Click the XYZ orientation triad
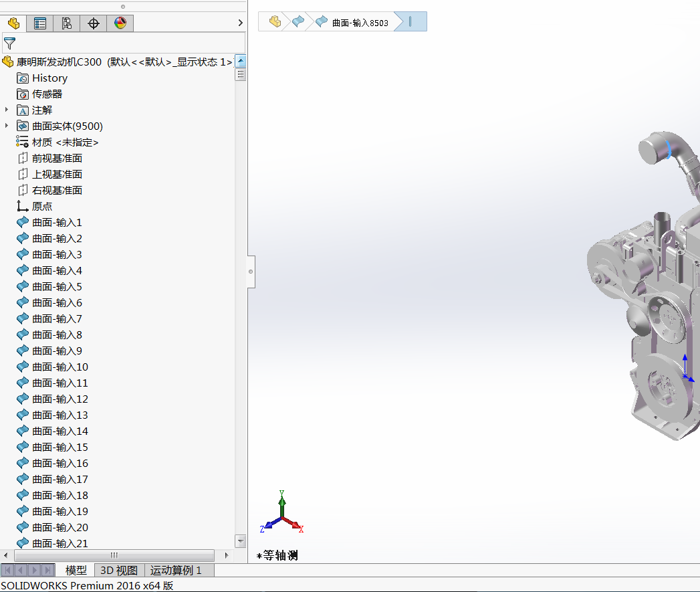700x592 pixels. pyautogui.click(x=281, y=512)
